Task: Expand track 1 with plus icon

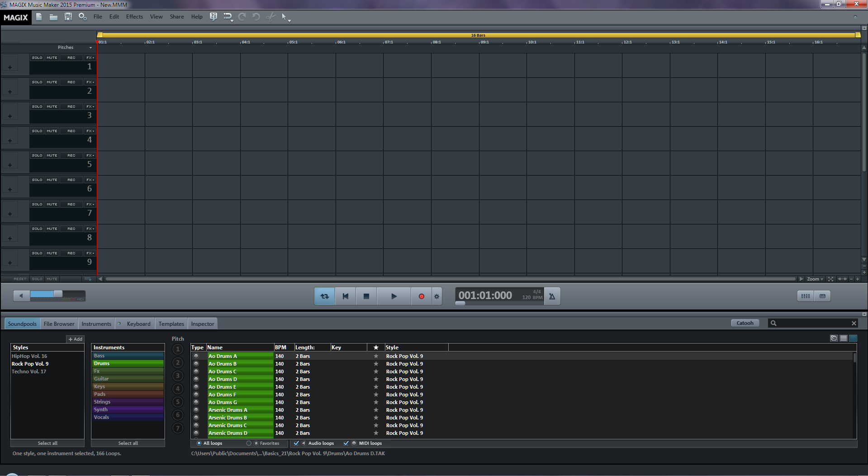Action: [x=10, y=67]
